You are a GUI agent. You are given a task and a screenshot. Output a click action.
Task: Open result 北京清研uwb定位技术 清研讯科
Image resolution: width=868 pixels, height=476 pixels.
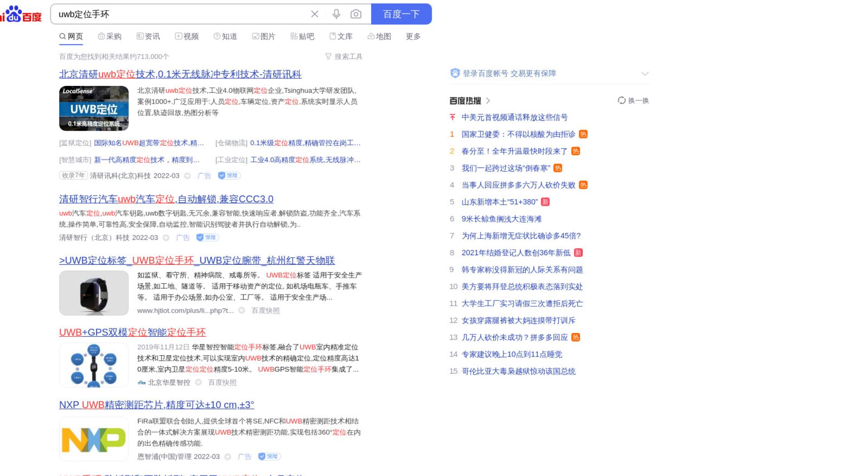point(180,74)
